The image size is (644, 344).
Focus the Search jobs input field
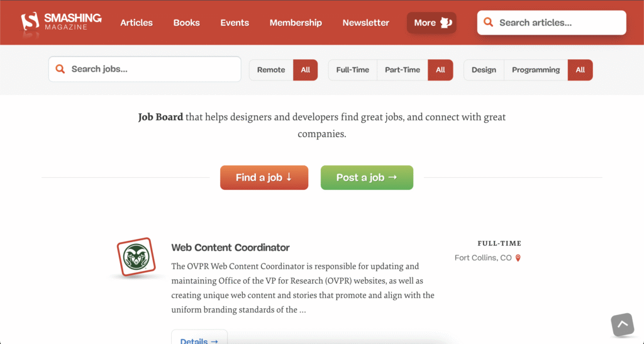point(145,69)
